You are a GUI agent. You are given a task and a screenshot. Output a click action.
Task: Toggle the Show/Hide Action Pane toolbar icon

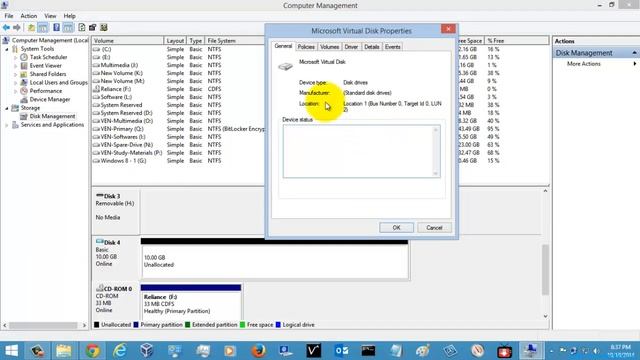coord(68,27)
